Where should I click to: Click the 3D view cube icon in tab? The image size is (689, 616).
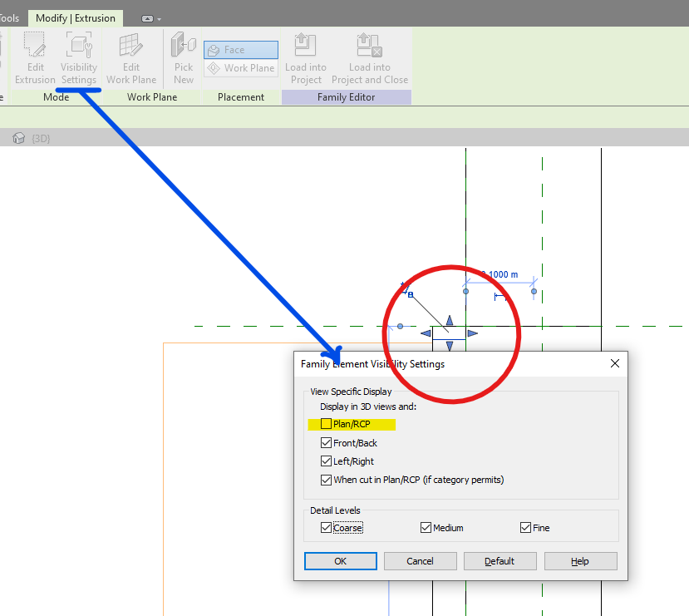click(x=19, y=138)
